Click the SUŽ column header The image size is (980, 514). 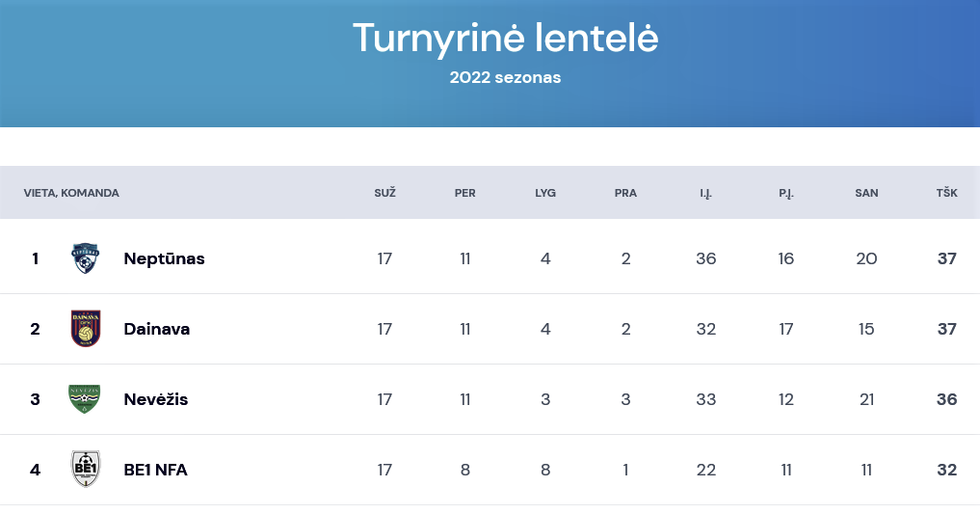[x=385, y=193]
